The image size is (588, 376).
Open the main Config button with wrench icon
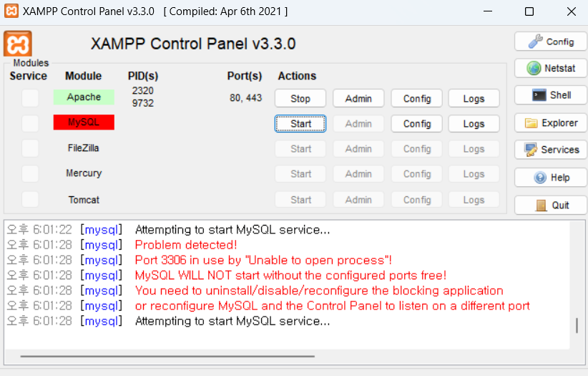pos(551,42)
